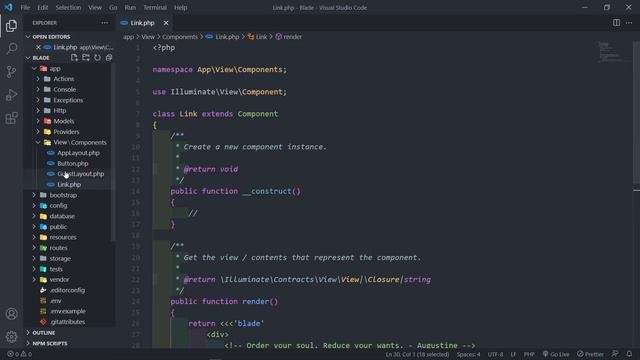640x360 pixels.
Task: Open the Source Control view
Action: click(11, 72)
